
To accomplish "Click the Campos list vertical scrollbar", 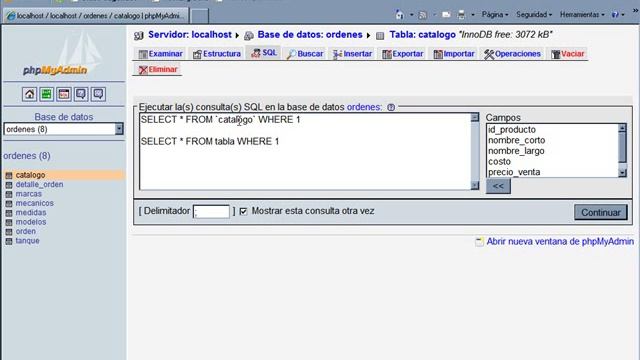I will point(622,151).
